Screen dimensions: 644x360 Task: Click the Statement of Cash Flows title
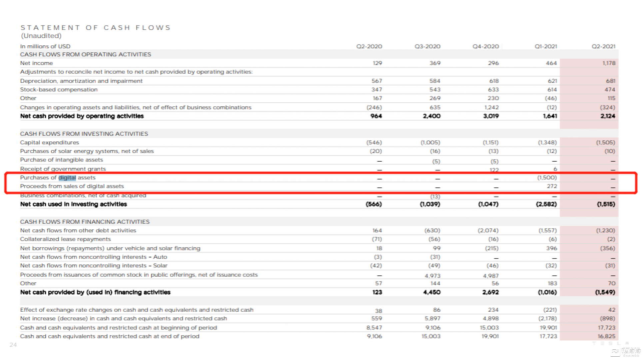pyautogui.click(x=96, y=28)
